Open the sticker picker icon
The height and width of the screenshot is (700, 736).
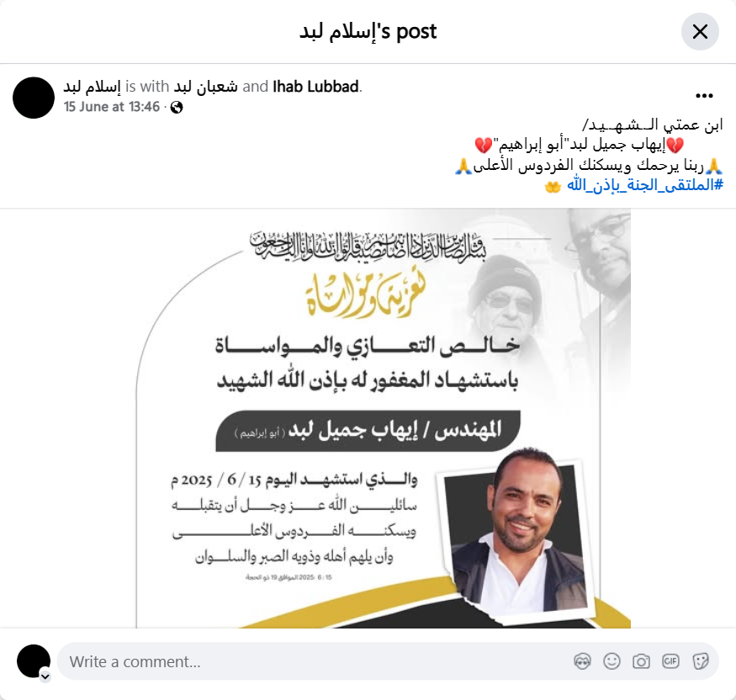click(x=700, y=661)
